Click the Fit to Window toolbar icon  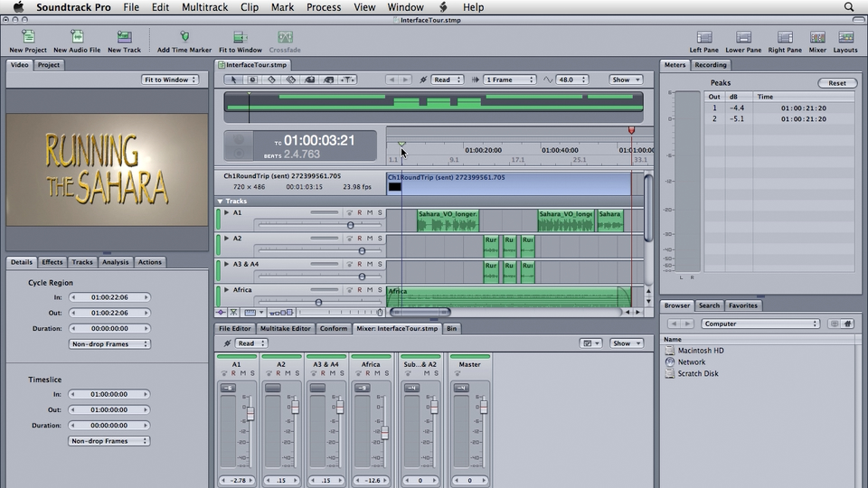241,37
